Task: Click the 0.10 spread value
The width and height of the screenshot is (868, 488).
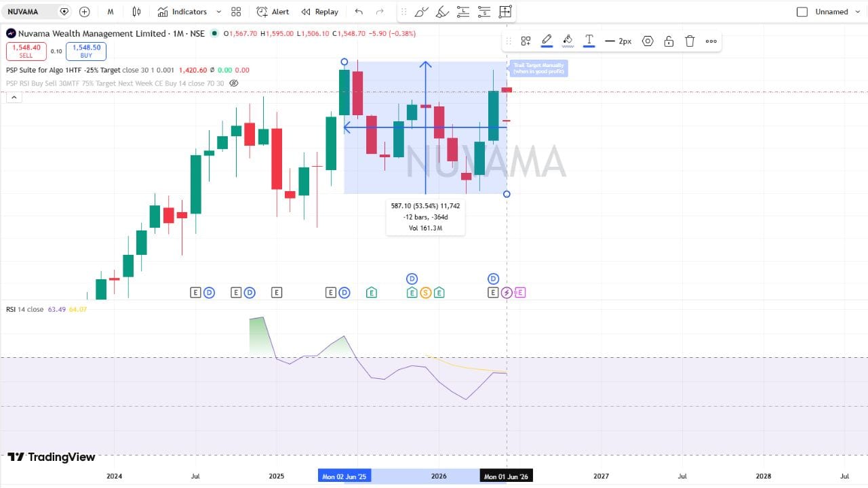Action: [x=56, y=51]
